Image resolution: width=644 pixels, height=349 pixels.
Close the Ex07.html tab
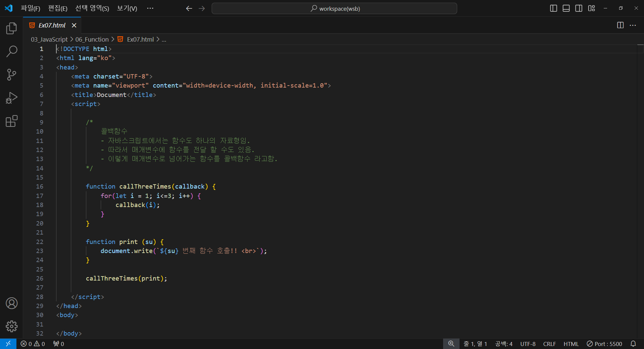click(74, 26)
